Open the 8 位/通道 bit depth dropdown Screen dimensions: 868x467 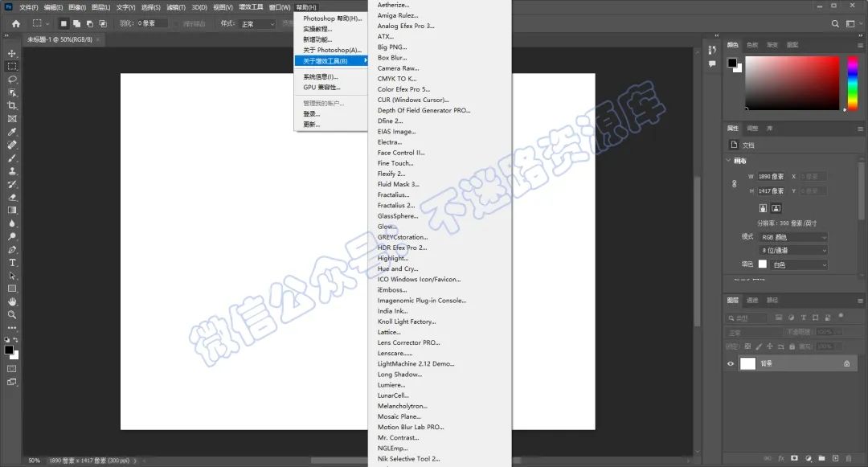tap(793, 251)
